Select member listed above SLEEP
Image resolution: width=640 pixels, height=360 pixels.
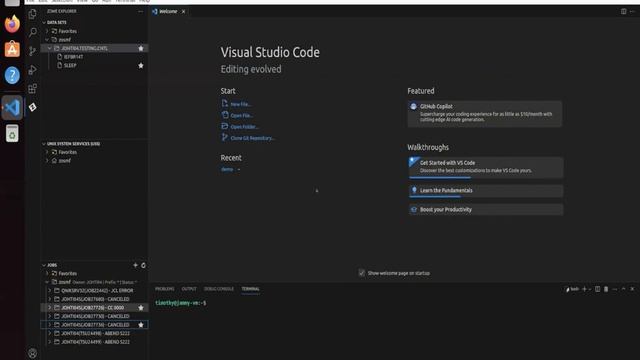coord(73,57)
